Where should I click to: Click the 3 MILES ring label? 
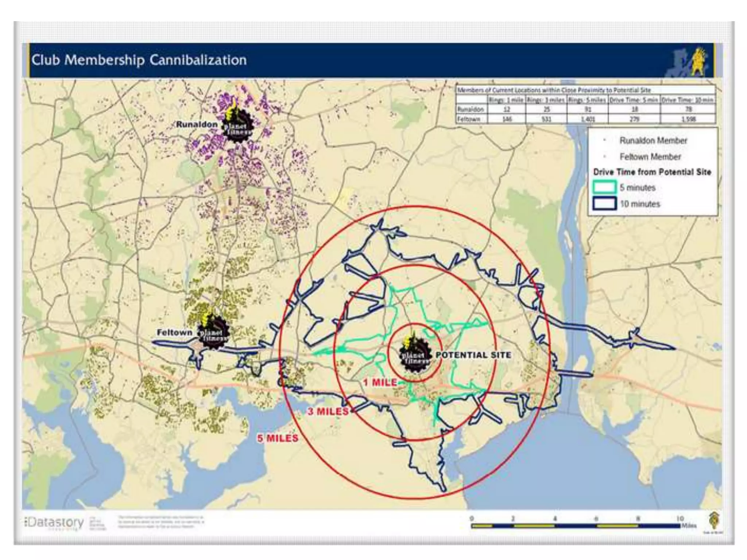pos(328,412)
